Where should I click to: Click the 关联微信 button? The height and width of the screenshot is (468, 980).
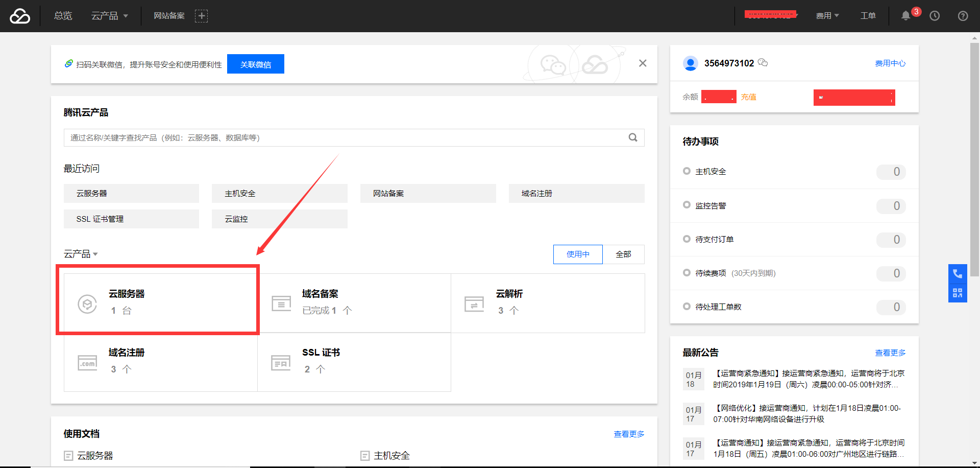pos(256,64)
